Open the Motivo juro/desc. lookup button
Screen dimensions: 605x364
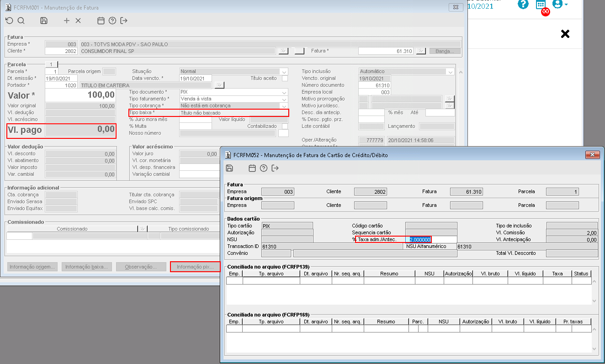[x=450, y=106]
